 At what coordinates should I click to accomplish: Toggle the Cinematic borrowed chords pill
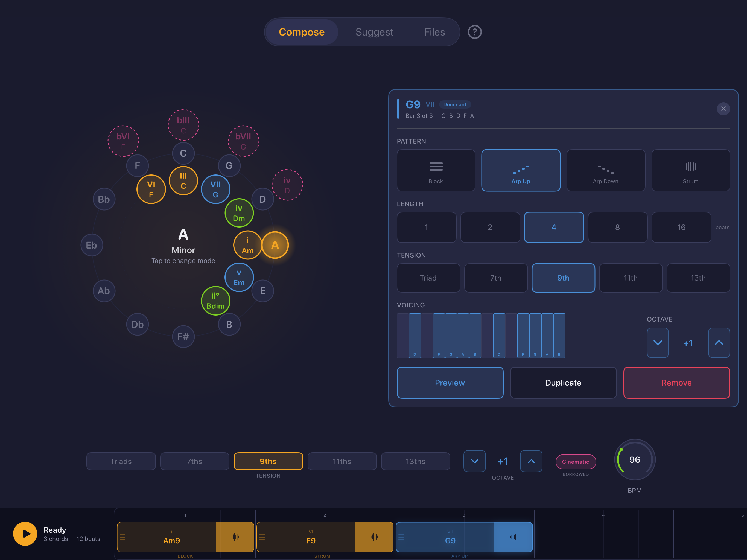pos(576,462)
